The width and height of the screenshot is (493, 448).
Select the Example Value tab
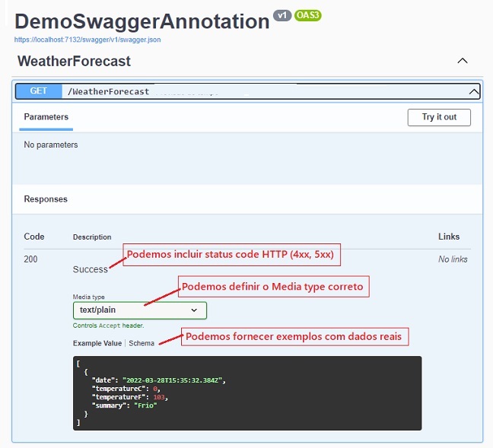tap(97, 343)
